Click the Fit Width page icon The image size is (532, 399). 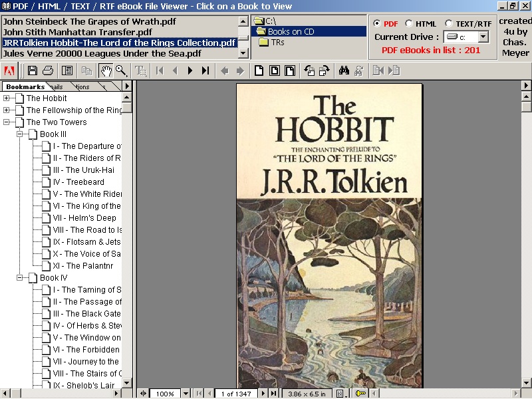point(289,70)
